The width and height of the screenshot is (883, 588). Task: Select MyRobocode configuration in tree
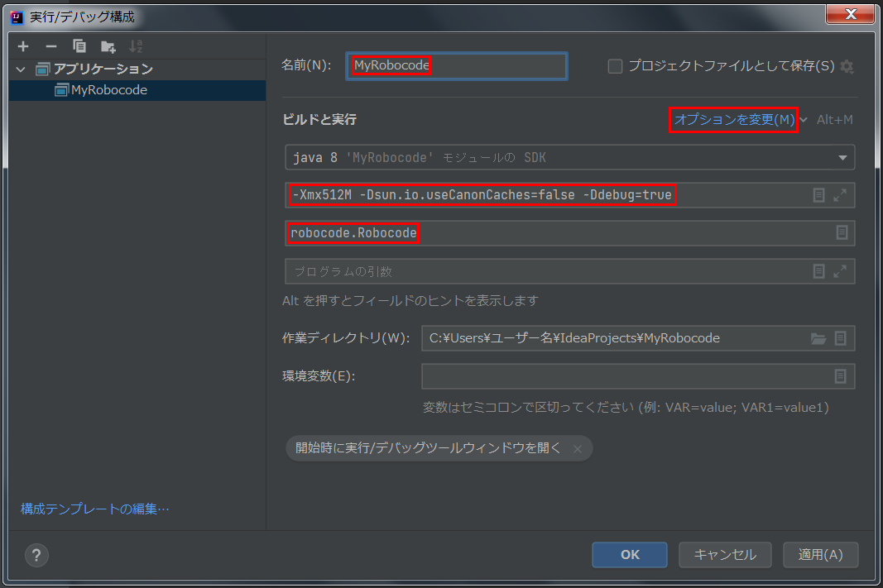[137, 90]
